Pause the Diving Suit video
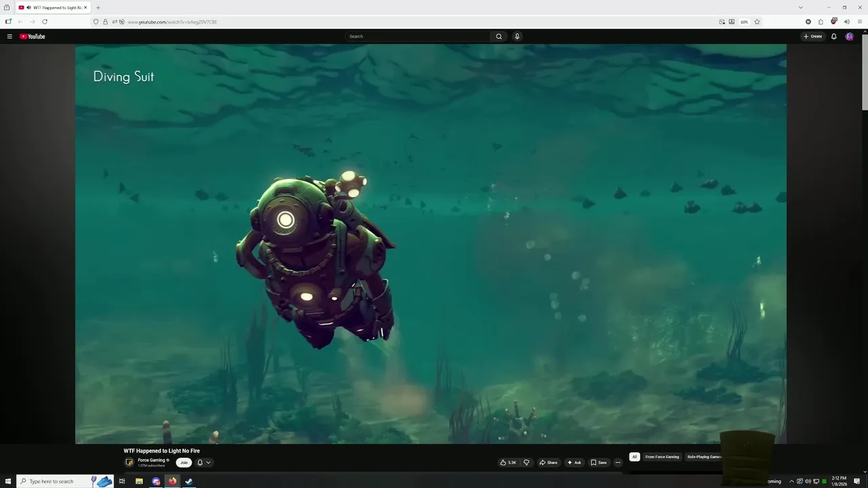The width and height of the screenshot is (868, 488). [431, 244]
